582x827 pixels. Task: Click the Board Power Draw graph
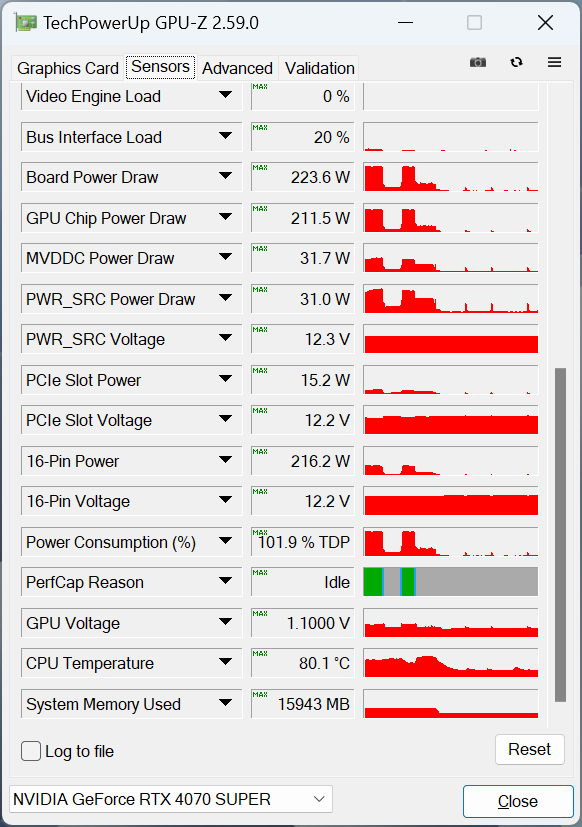[451, 177]
